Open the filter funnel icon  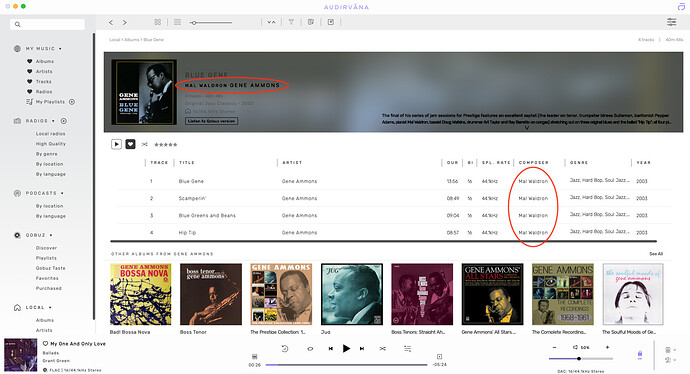click(x=291, y=22)
